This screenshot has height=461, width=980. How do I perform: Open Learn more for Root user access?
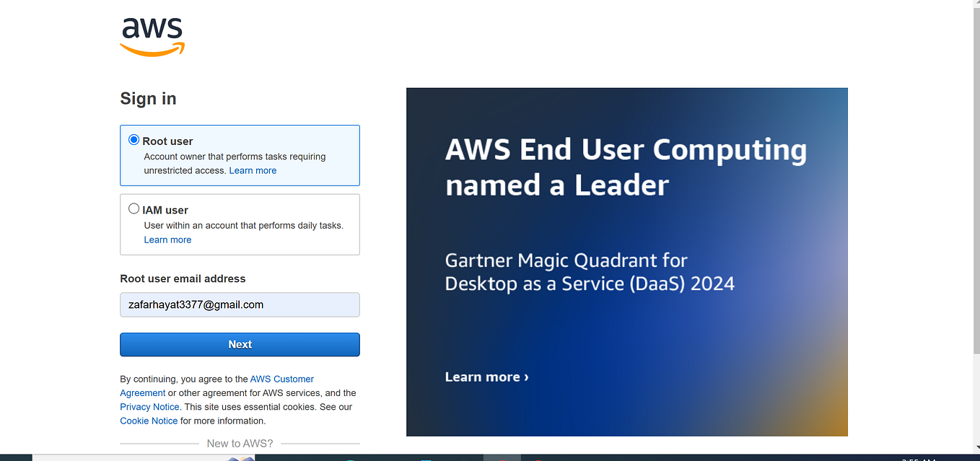[253, 170]
